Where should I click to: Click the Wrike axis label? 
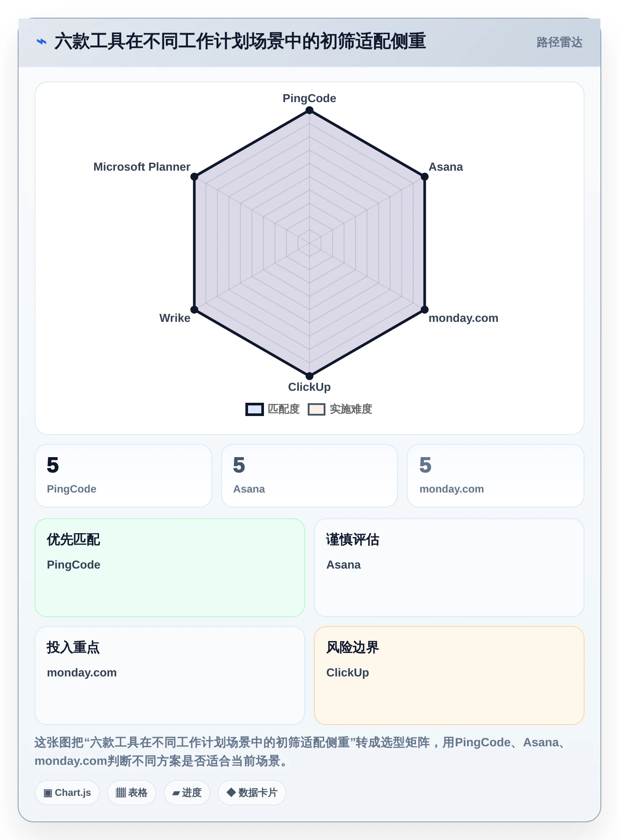175,318
